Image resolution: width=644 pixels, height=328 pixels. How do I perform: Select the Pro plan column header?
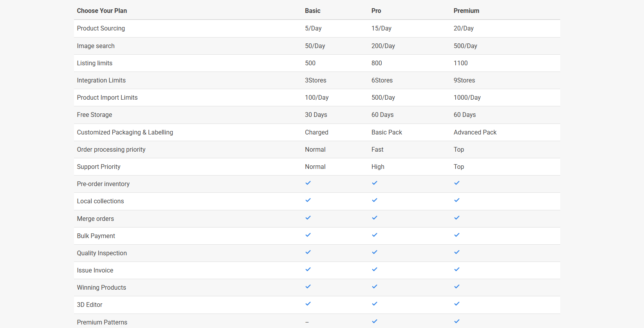tap(376, 11)
